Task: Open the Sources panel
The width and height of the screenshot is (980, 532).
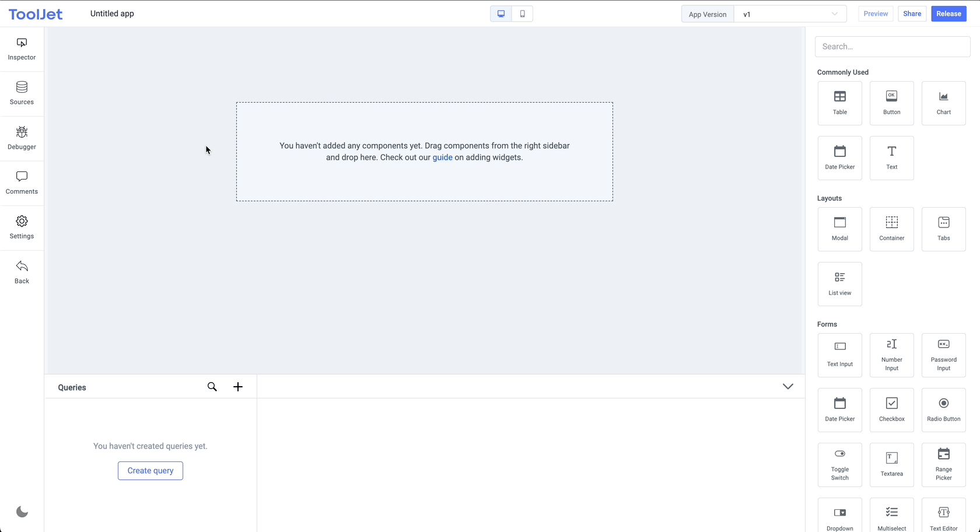Action: coord(22,93)
